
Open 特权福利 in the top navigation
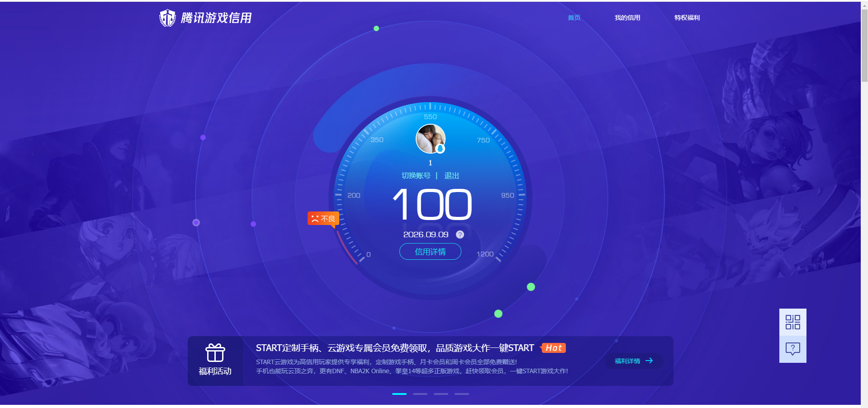(x=687, y=18)
